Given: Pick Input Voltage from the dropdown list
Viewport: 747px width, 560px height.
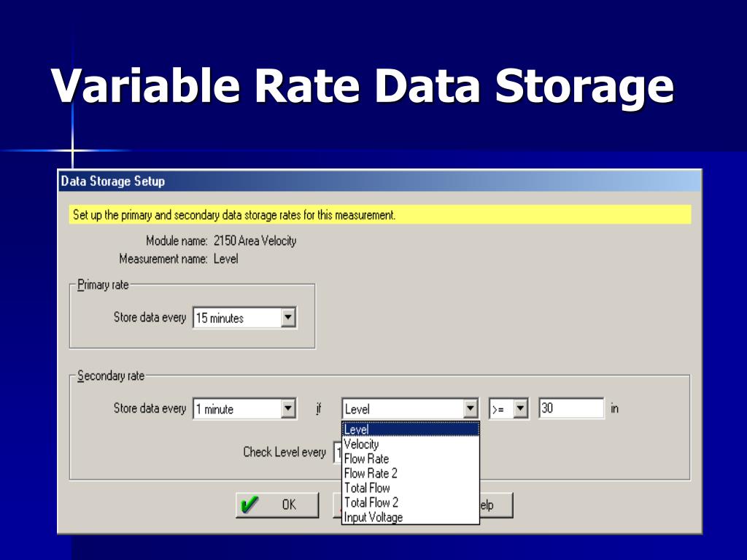Looking at the screenshot, I should pyautogui.click(x=411, y=517).
